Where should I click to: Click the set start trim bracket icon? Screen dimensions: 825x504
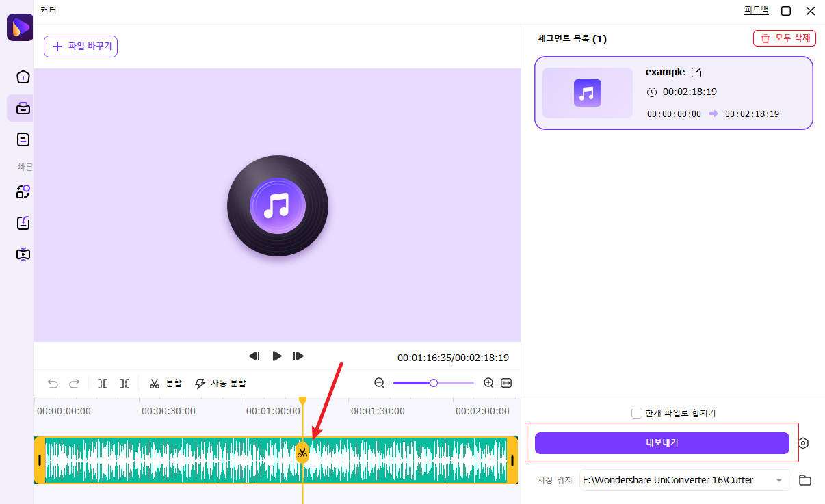[103, 384]
